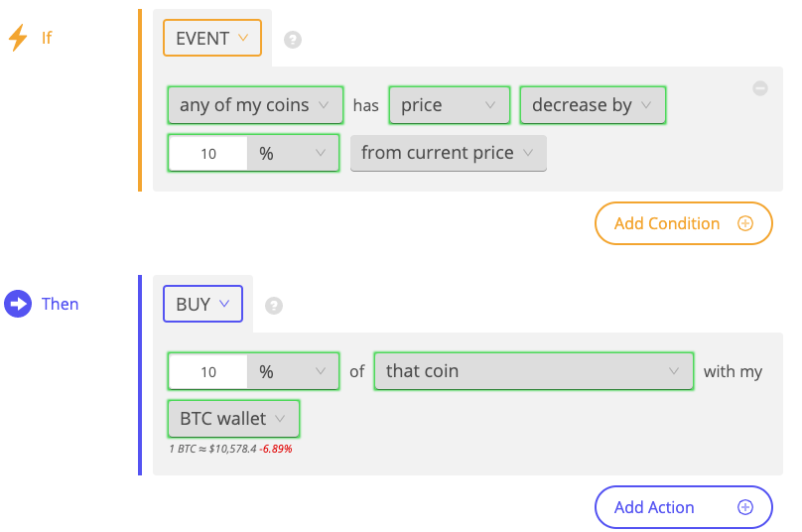Open the % unit dropdown in buy action
This screenshot has height=532, width=802.
click(x=293, y=371)
